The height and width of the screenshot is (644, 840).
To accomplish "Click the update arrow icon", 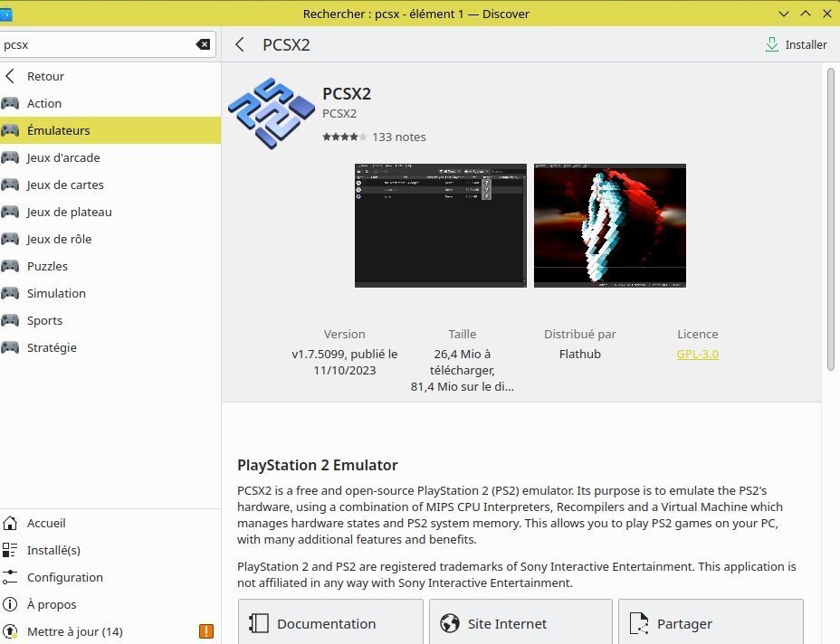I will [x=10, y=631].
